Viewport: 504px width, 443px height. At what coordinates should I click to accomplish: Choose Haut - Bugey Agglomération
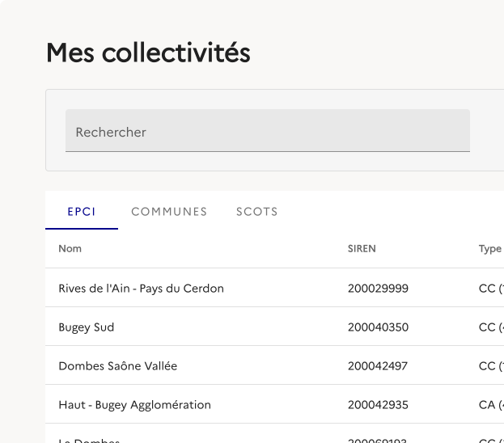(x=134, y=405)
